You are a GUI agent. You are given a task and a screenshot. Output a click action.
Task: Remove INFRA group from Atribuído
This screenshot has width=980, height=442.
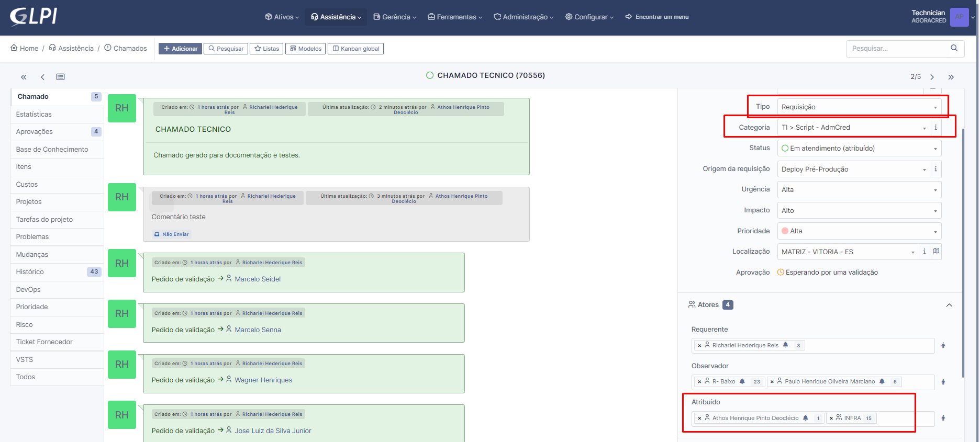(x=831, y=418)
